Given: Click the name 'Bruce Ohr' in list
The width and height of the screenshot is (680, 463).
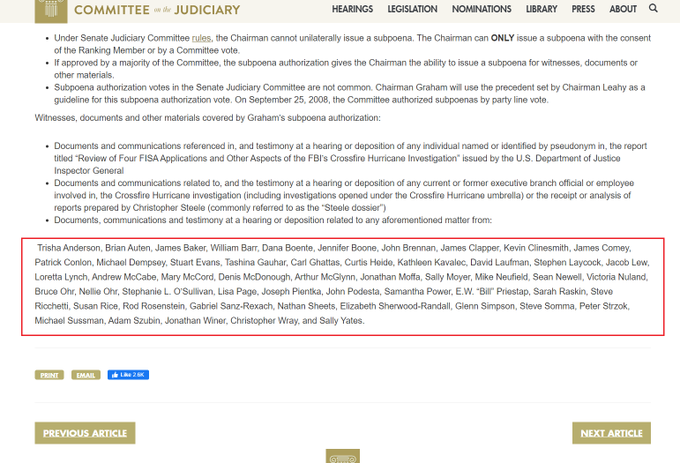Looking at the screenshot, I should coord(54,291).
